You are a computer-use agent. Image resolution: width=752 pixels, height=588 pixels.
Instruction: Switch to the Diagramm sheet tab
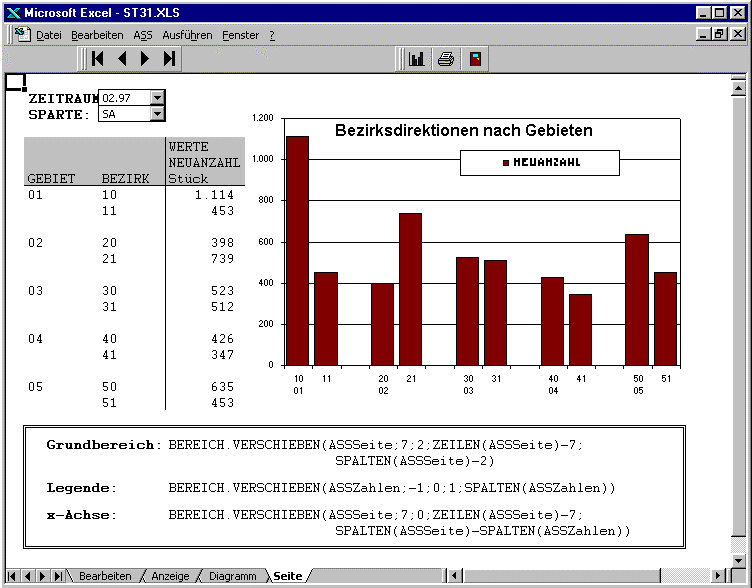pyautogui.click(x=233, y=576)
